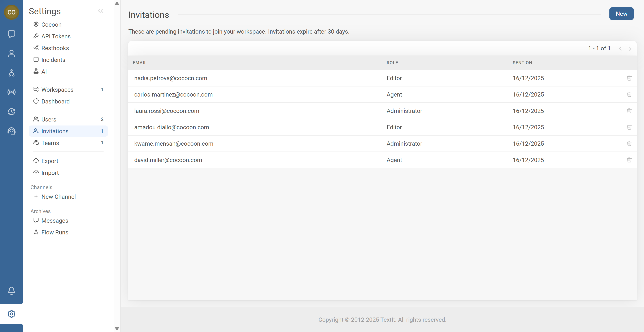Delete the invitation for nadia.petrova@cococn.com
This screenshot has height=332, width=644.
(630, 78)
